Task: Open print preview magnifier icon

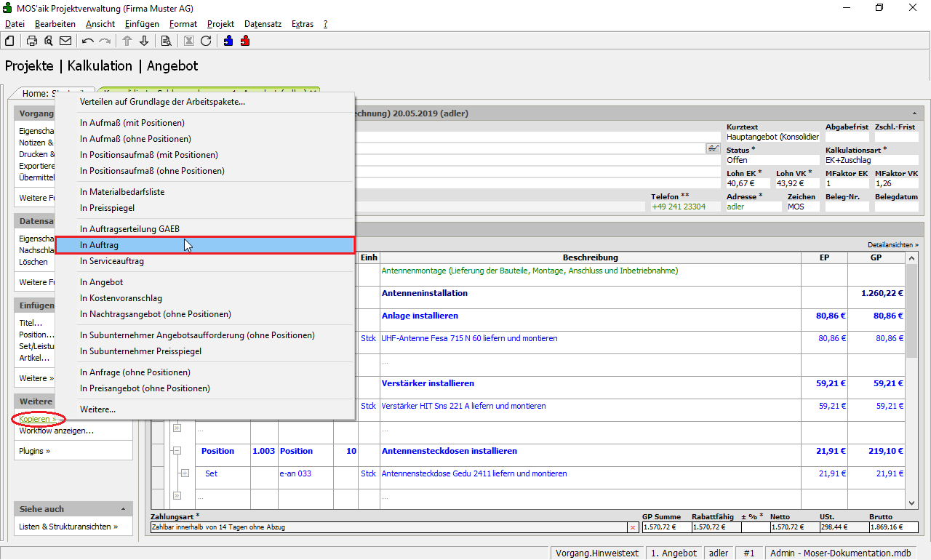Action: pos(49,41)
